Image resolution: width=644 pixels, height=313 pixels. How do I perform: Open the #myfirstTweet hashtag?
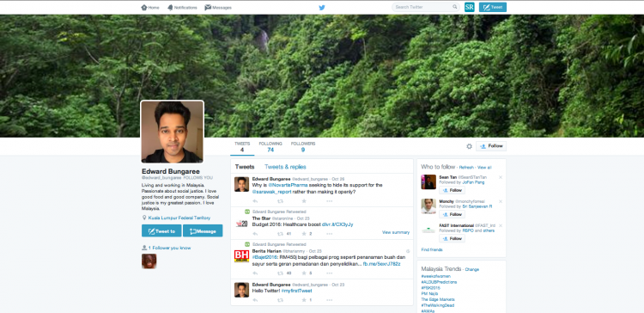point(296,291)
